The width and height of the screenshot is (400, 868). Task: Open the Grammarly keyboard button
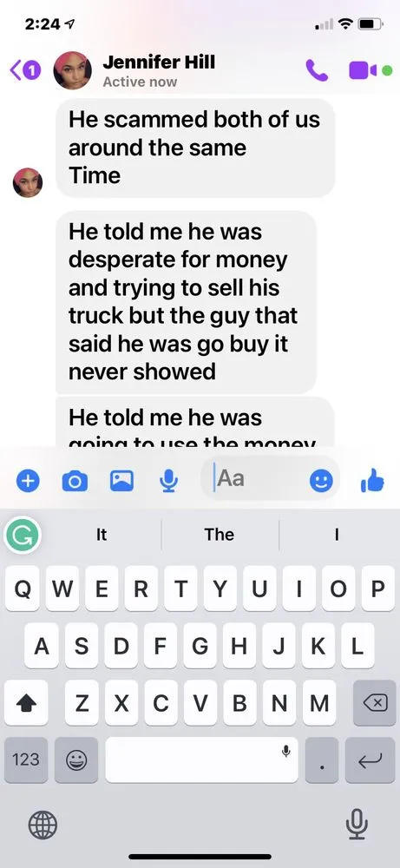point(23,535)
